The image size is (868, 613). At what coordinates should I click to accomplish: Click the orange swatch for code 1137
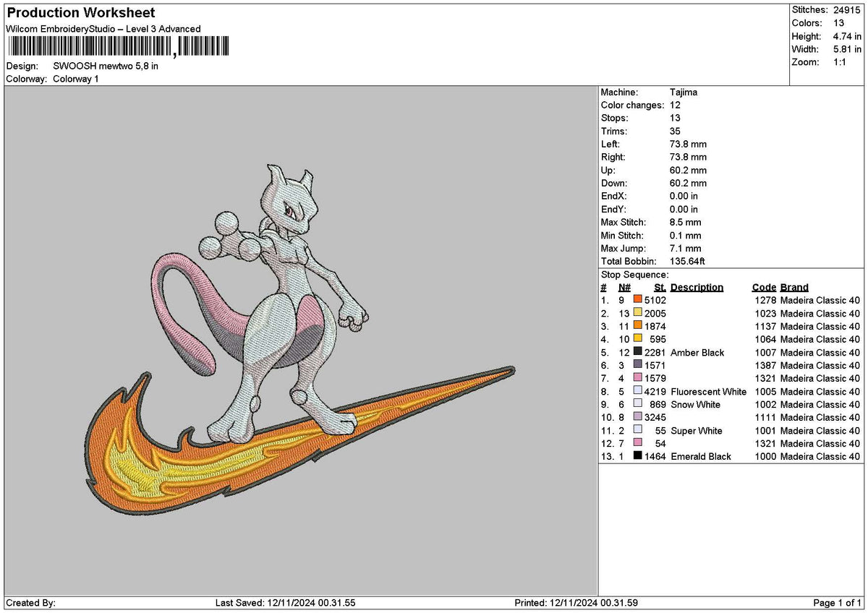(638, 325)
